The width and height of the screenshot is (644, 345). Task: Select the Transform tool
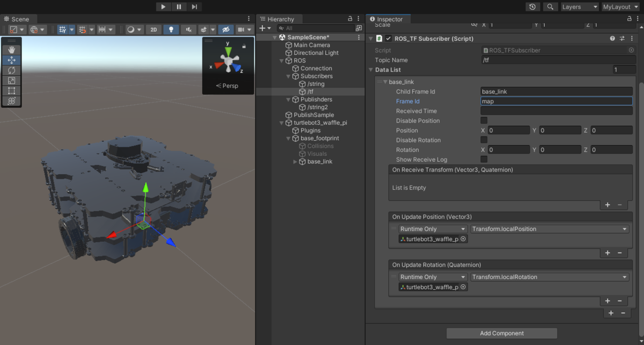click(x=11, y=101)
